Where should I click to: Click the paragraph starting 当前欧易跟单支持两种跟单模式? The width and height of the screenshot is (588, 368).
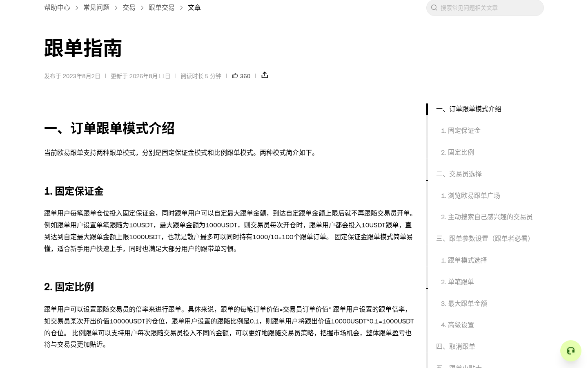(181, 153)
